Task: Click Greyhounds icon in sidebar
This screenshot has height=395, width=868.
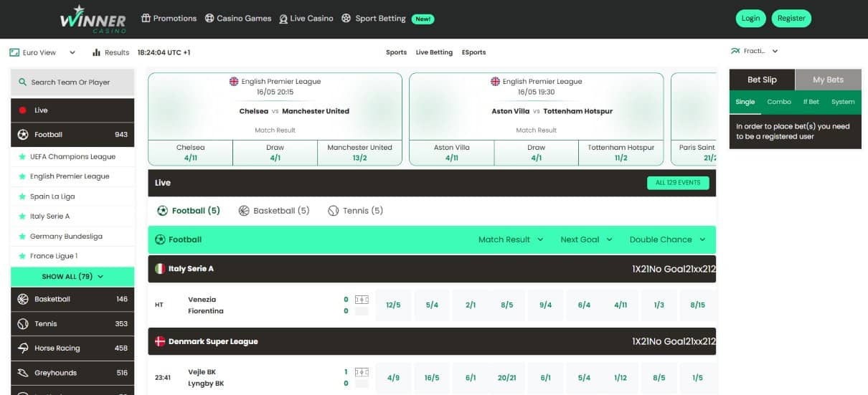Action: pos(22,373)
